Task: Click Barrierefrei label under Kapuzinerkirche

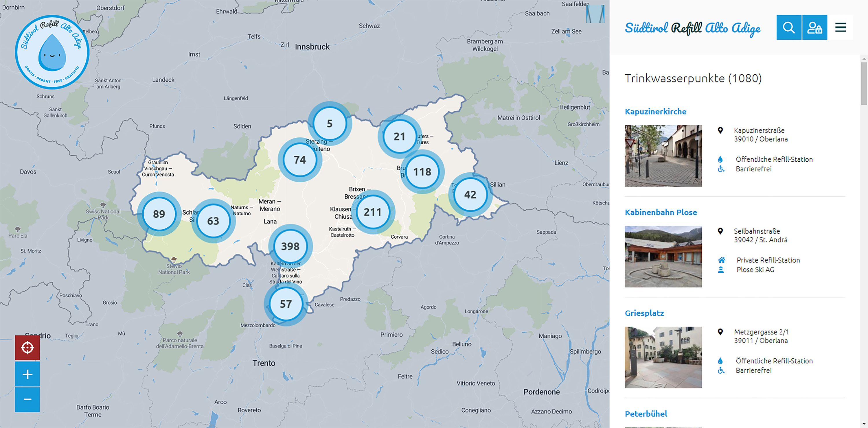Action: click(x=753, y=169)
